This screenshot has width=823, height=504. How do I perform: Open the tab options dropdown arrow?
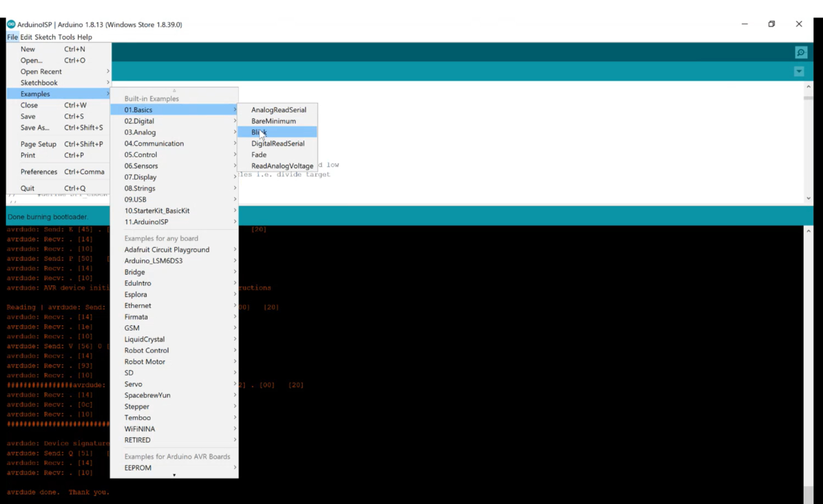tap(799, 72)
